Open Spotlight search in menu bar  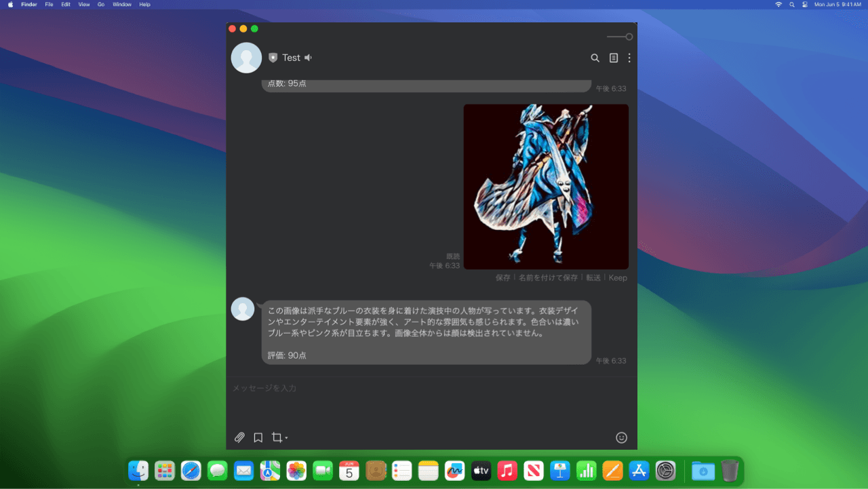click(x=791, y=4)
